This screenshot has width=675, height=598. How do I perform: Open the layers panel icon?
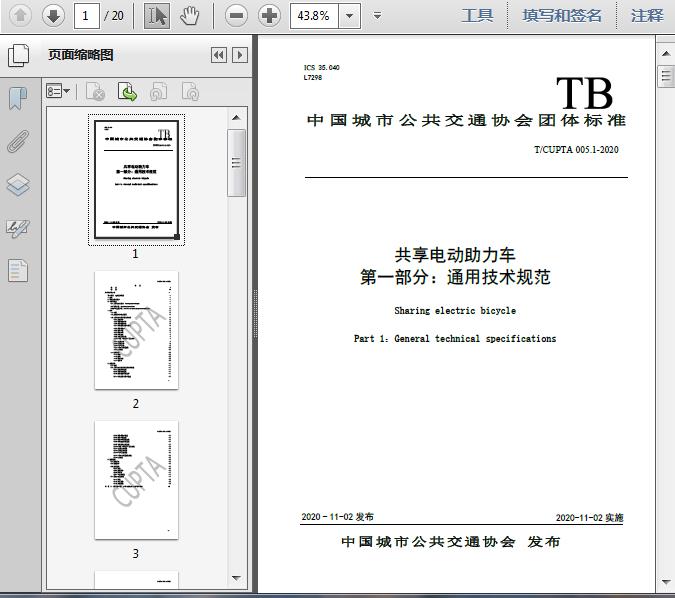tap(18, 185)
